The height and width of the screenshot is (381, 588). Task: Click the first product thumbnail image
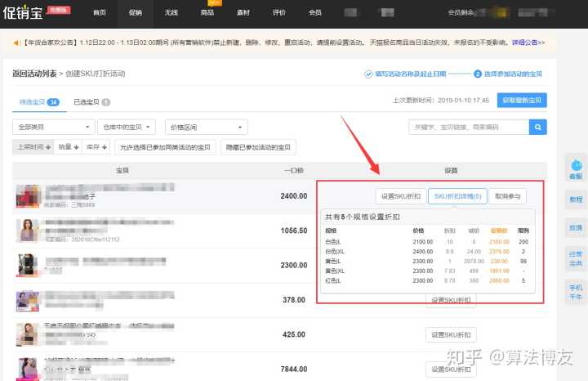29,196
